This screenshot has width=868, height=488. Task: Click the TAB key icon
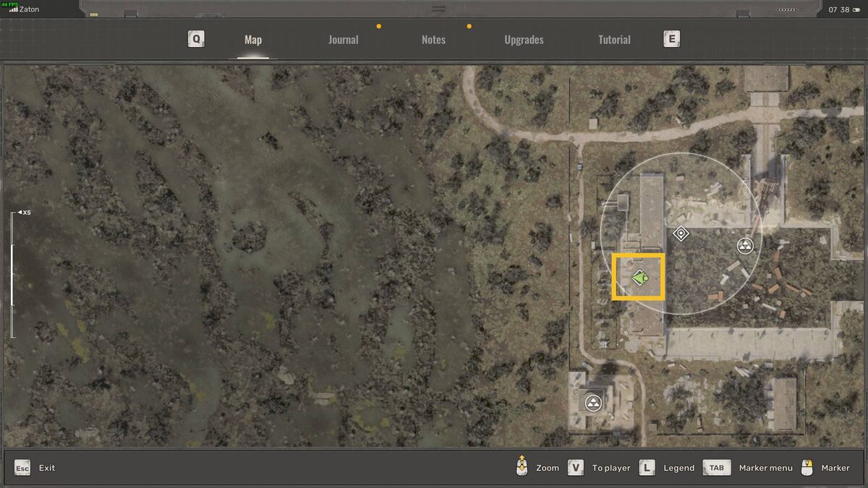point(716,468)
